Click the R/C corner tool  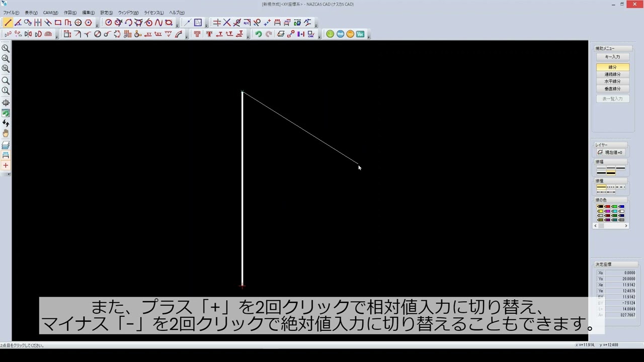pyautogui.click(x=247, y=23)
